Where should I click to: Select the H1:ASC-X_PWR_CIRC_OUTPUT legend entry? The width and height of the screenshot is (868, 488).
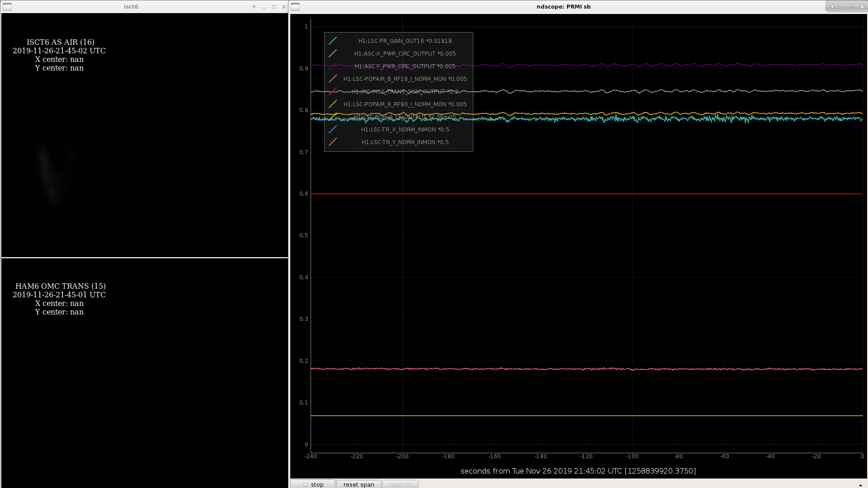click(x=405, y=53)
